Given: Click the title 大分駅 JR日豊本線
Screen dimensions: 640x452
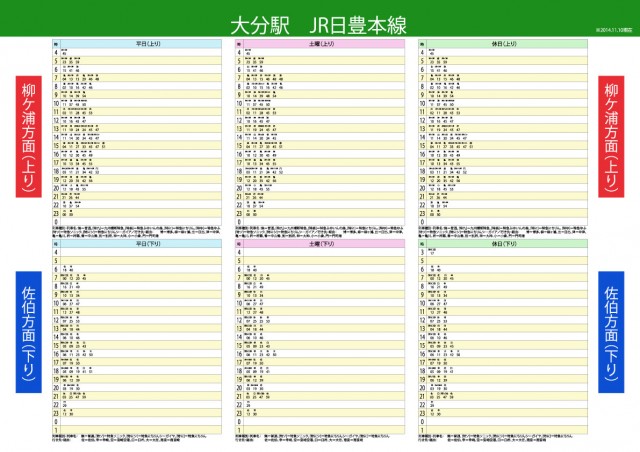Looking at the screenshot, I should click(318, 25).
